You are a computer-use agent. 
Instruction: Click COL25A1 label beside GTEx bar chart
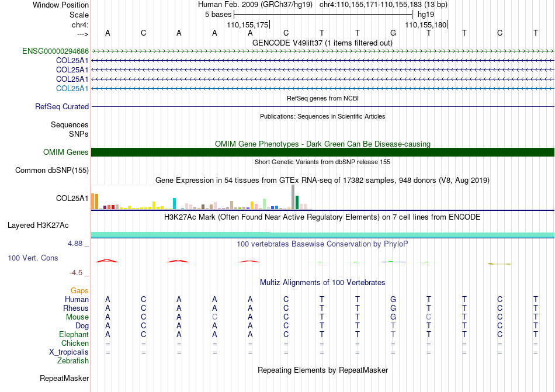pos(72,198)
